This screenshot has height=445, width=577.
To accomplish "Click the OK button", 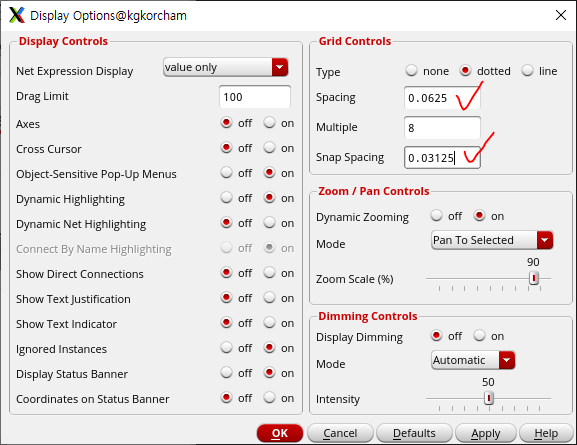I will tap(280, 433).
